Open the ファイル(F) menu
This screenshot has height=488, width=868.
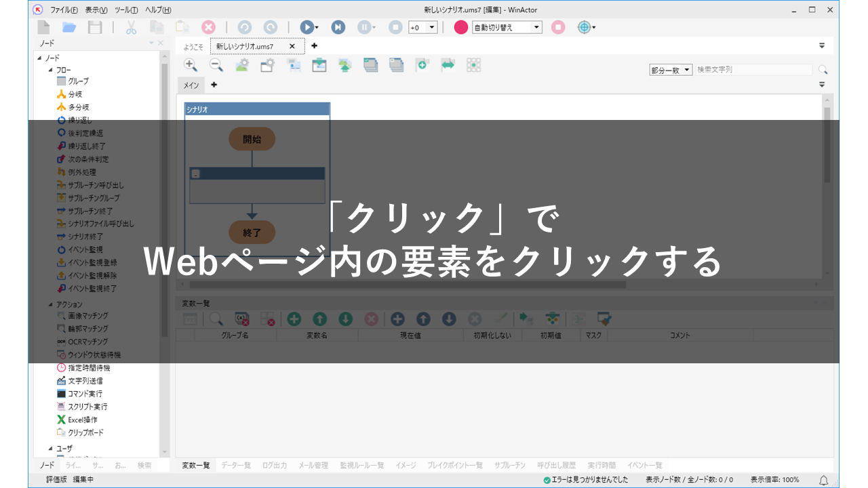tap(64, 9)
